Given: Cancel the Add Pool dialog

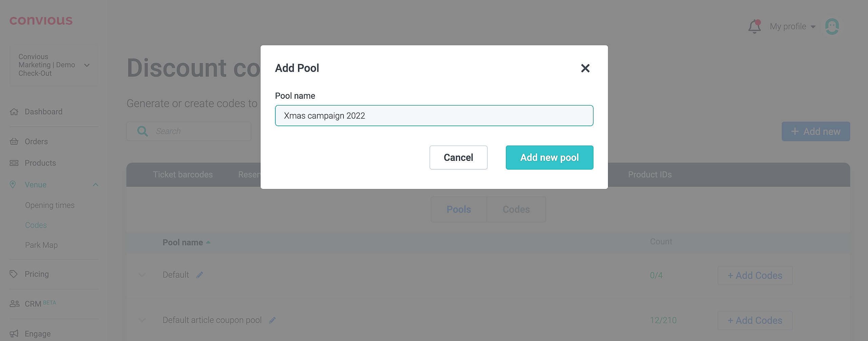Looking at the screenshot, I should [x=458, y=157].
